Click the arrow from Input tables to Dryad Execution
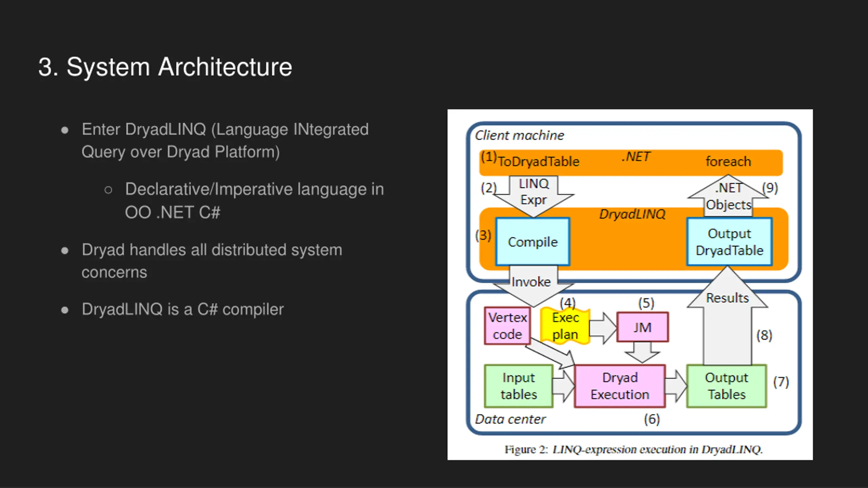This screenshot has height=488, width=868. [x=564, y=386]
